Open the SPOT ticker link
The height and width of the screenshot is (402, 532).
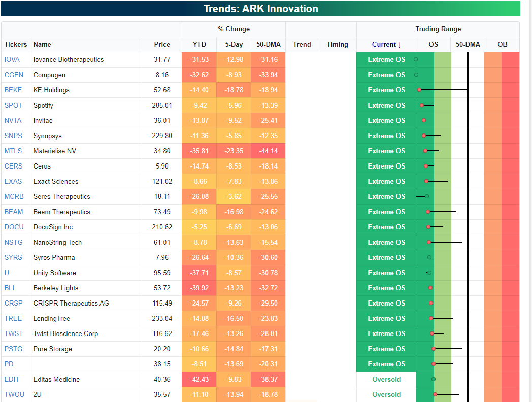[x=13, y=106]
